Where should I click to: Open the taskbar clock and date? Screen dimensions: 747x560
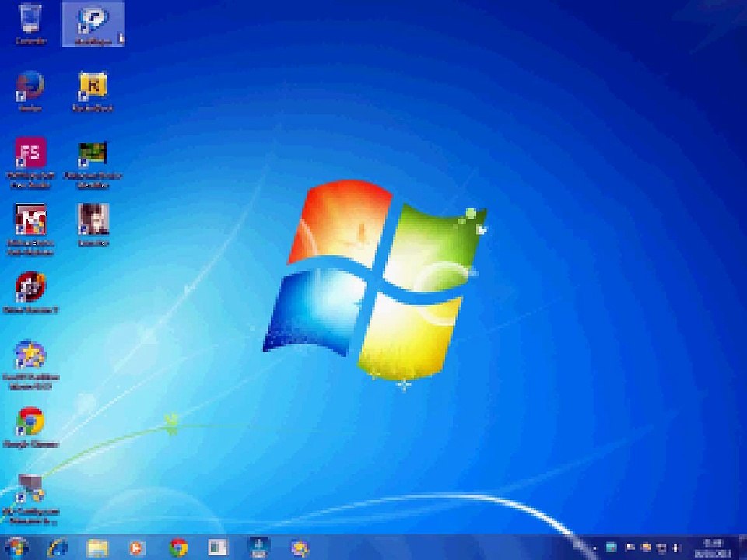pos(713,548)
